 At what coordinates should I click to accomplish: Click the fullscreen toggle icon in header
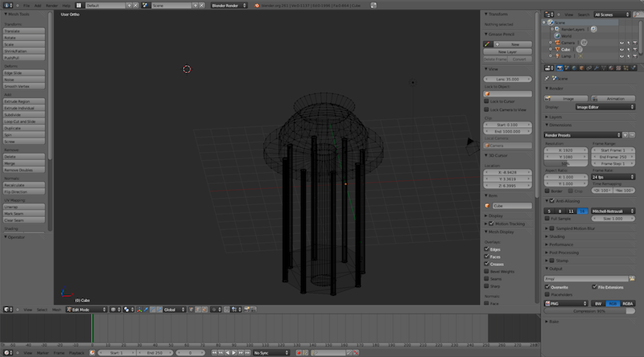pyautogui.click(x=374, y=6)
